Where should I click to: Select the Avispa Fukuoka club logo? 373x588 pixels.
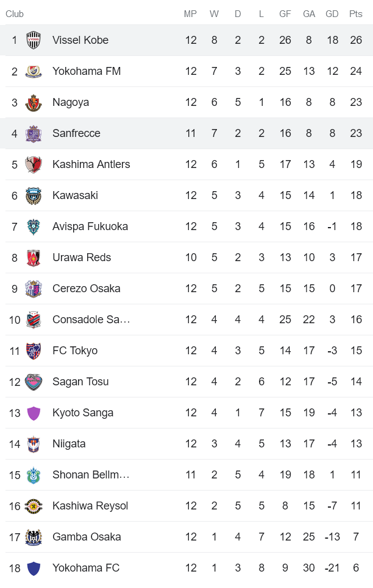[34, 226]
